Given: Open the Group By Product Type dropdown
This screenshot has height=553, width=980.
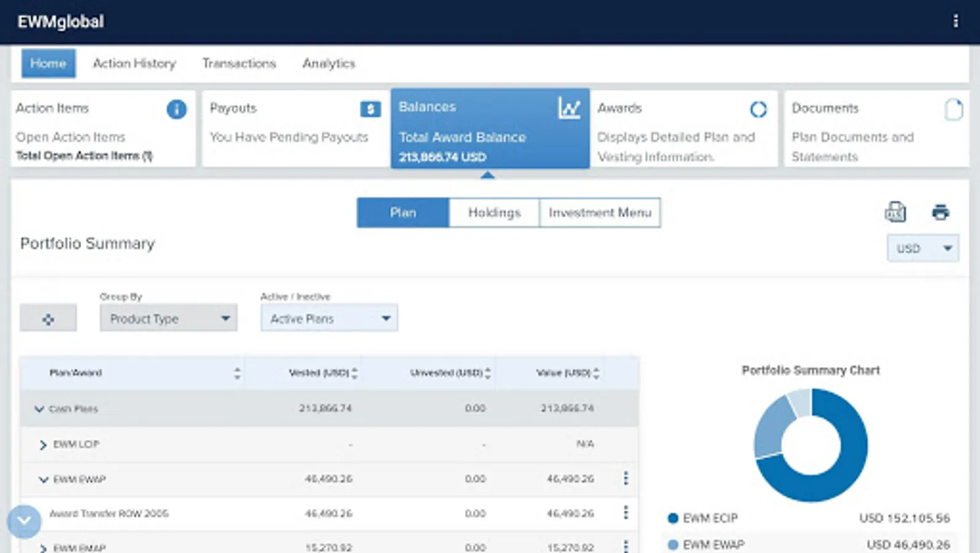Looking at the screenshot, I should point(168,318).
